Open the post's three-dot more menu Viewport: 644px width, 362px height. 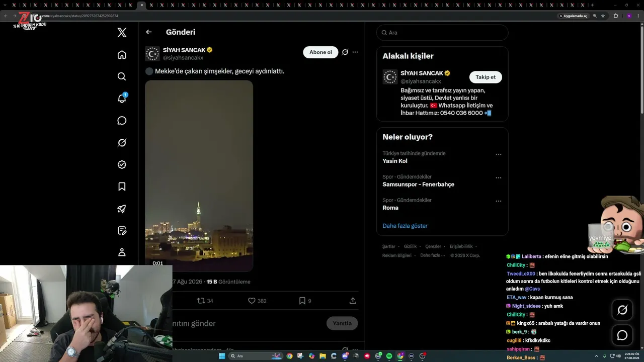tap(355, 52)
